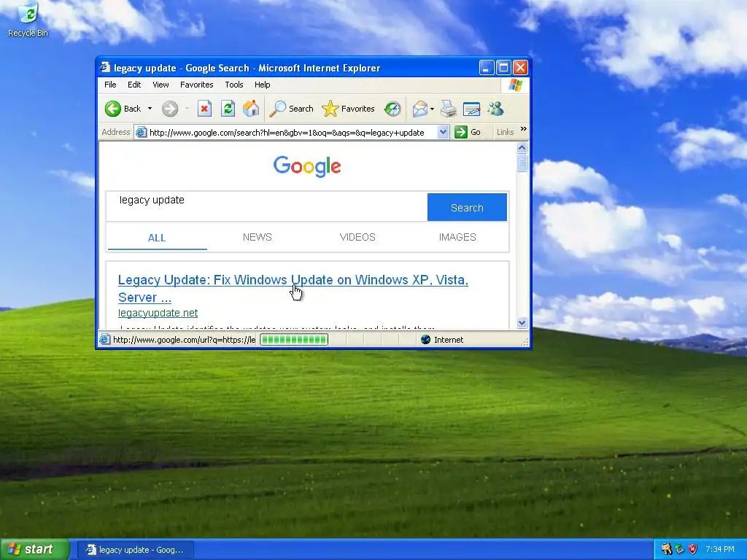
Task: Switch to the VIDEOS tab
Action: click(x=357, y=237)
